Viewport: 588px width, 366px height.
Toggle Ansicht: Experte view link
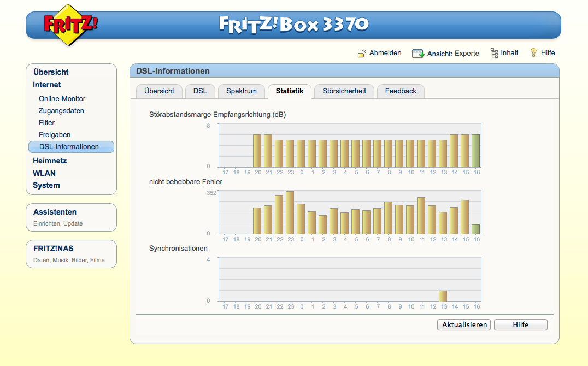[453, 53]
